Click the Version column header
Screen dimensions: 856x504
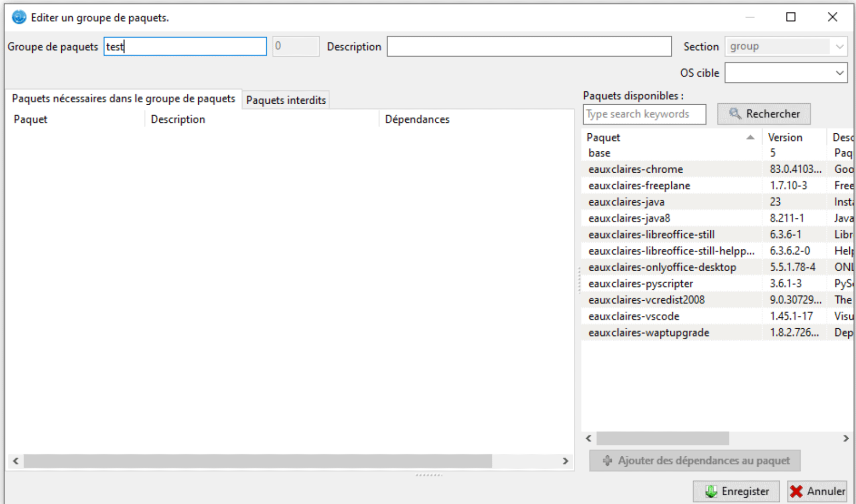[785, 137]
